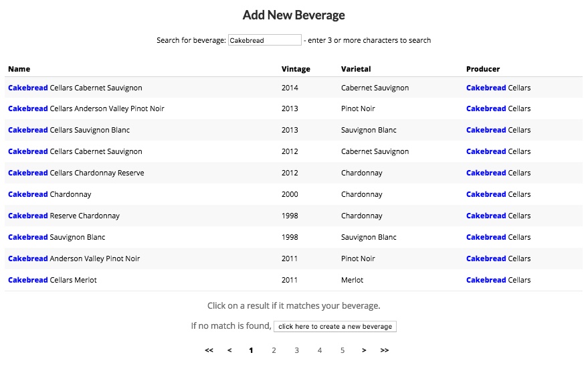This screenshot has height=367, width=588.
Task: Open results page 2
Action: tap(274, 350)
